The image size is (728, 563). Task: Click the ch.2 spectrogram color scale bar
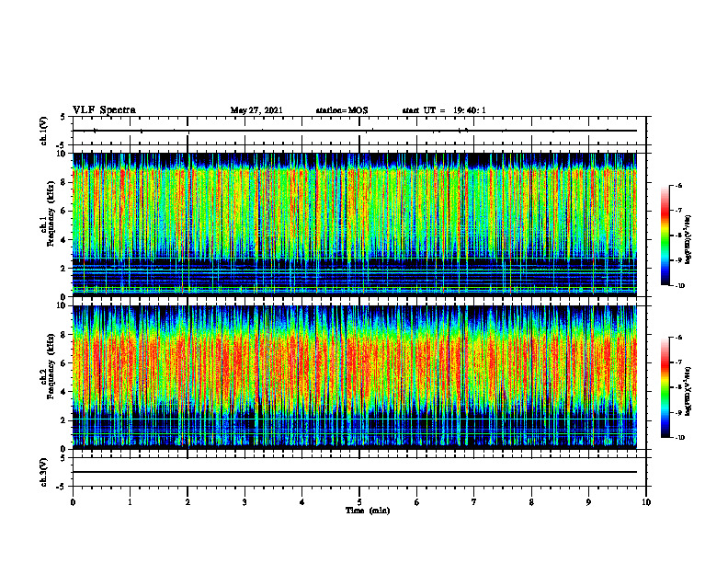[665, 387]
